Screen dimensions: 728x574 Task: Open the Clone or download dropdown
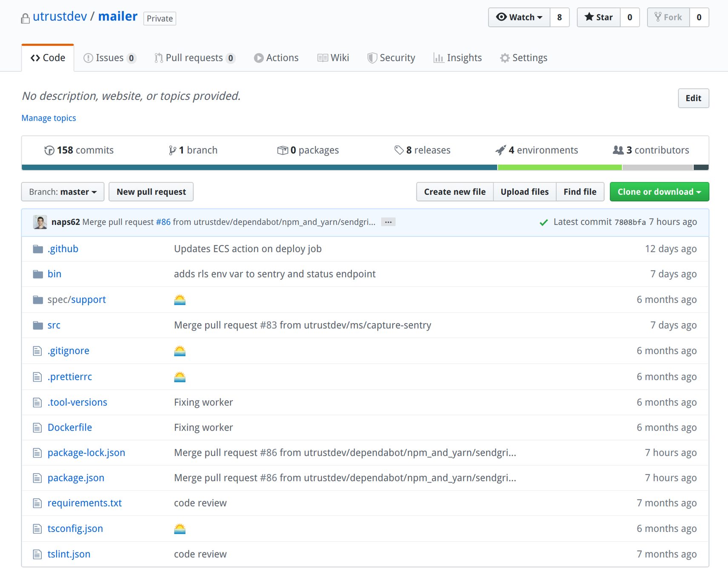click(x=659, y=192)
